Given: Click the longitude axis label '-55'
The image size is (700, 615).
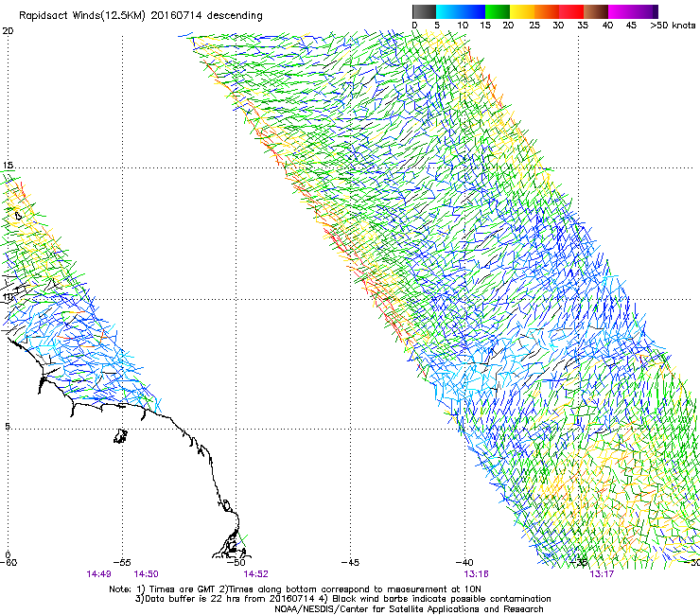Looking at the screenshot, I should [122, 562].
